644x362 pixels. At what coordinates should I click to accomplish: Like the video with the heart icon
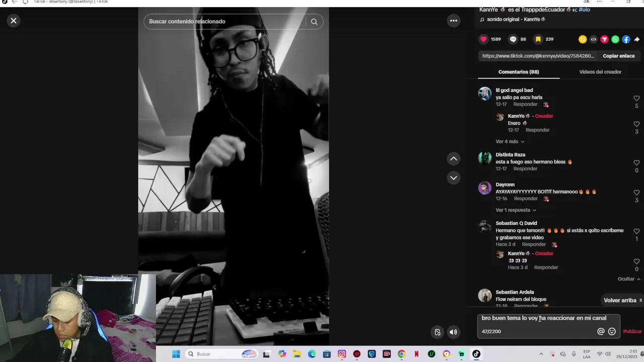point(484,39)
